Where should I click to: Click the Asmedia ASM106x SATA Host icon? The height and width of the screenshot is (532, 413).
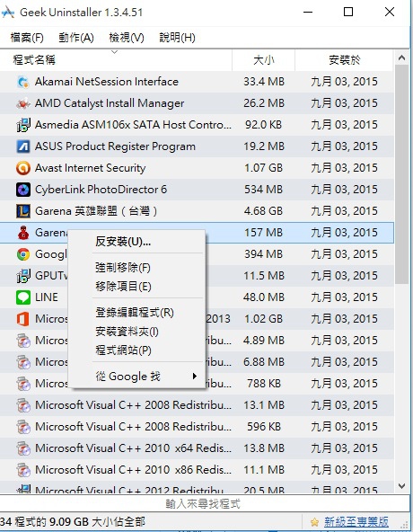(x=23, y=125)
